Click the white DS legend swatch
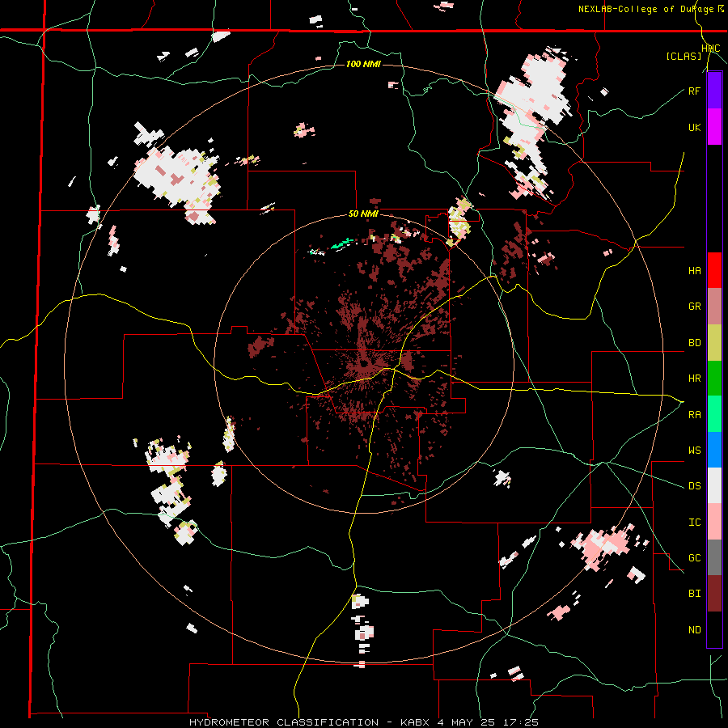 coord(714,485)
